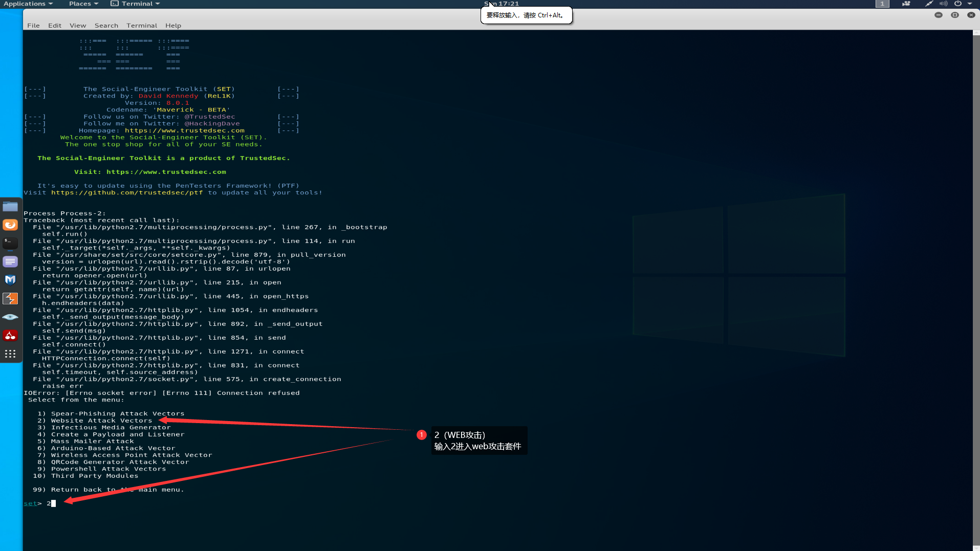The image size is (980, 551).
Task: Open the Terminal menu in menu bar
Action: tap(142, 26)
